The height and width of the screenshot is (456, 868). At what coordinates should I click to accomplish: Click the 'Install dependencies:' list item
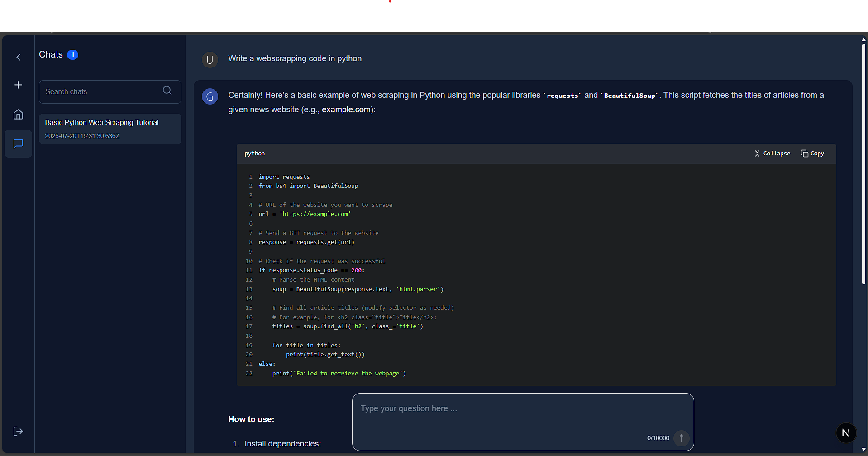tap(282, 444)
